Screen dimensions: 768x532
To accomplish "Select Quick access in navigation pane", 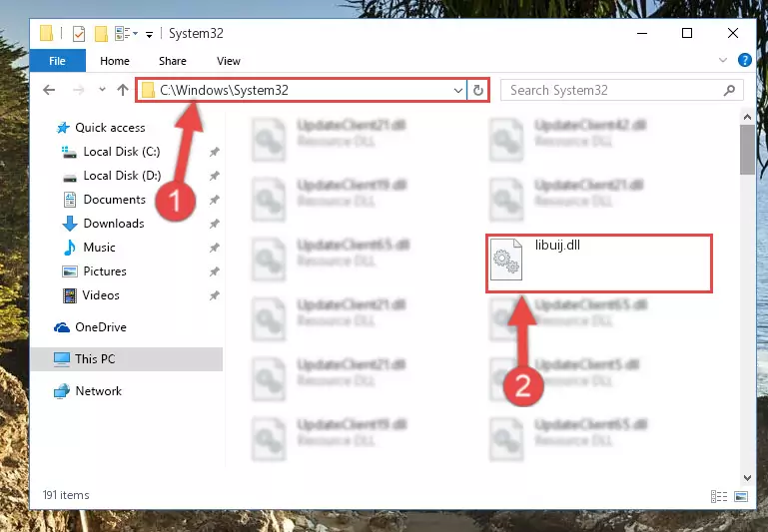I will point(110,128).
